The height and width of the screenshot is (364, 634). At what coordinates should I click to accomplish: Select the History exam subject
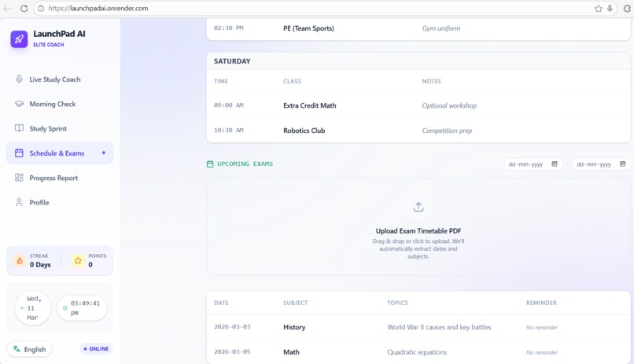click(x=294, y=327)
